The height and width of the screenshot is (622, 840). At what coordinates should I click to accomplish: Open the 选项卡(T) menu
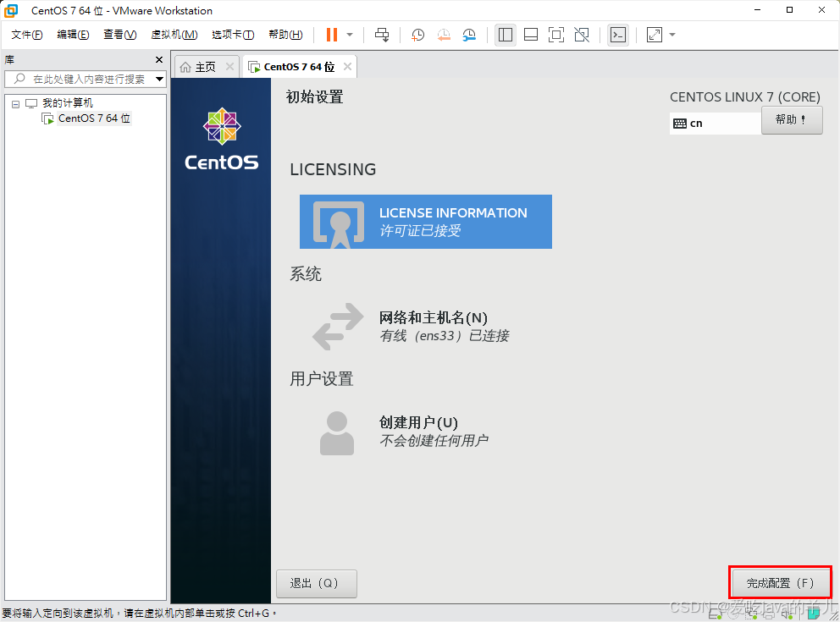coord(233,35)
